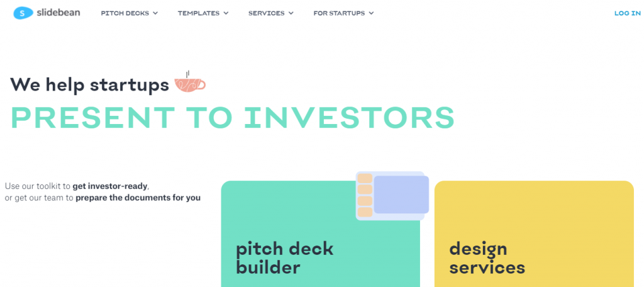Expand the For Startups dropdown chevron

371,13
